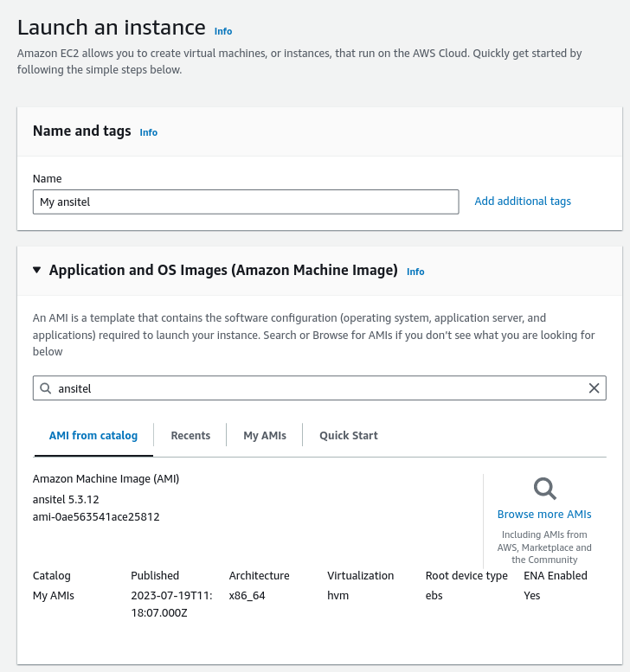This screenshot has width=630, height=672.
Task: Click the search magnifier icon in AMI field
Action: pos(45,388)
